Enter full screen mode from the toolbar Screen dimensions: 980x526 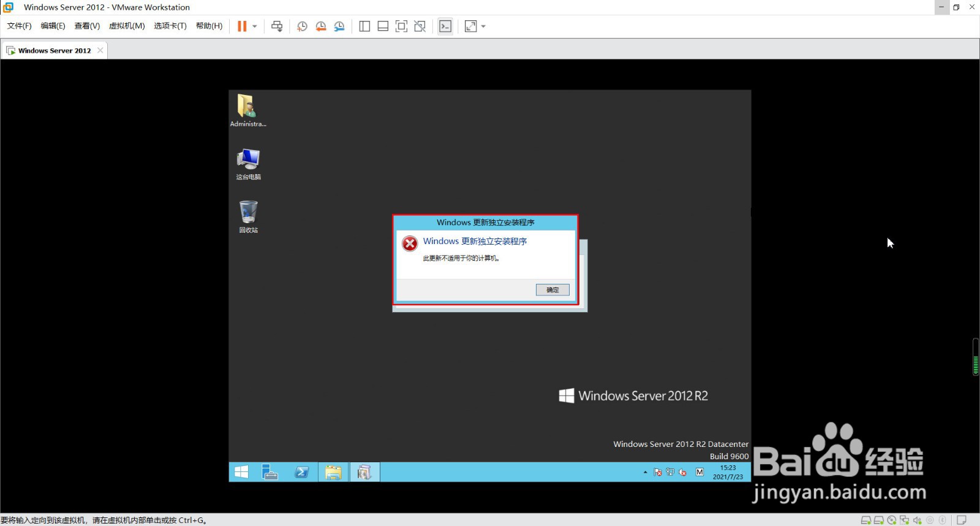coord(401,26)
